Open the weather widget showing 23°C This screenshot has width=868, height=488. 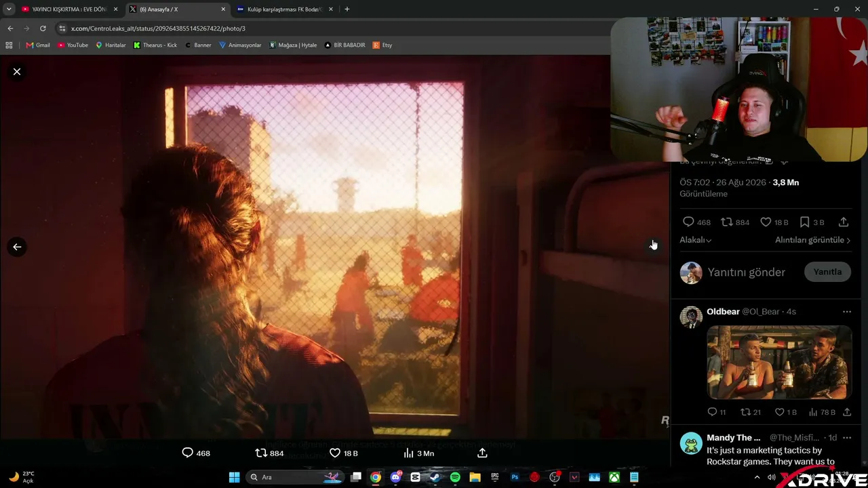click(x=22, y=477)
